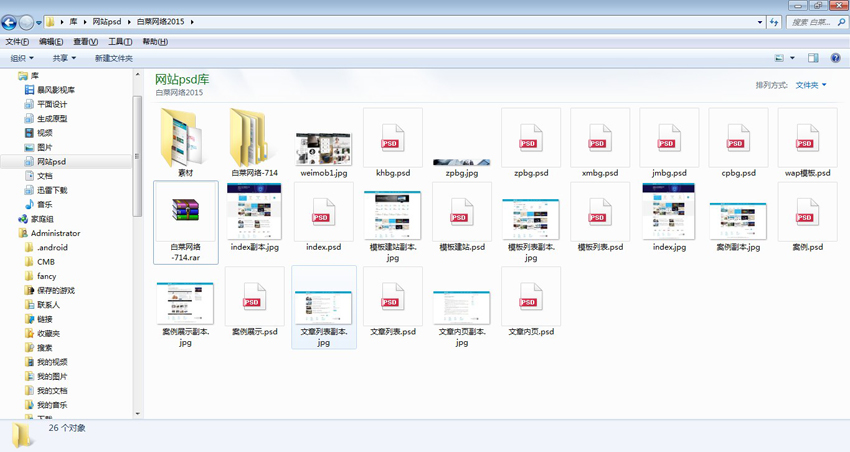Click the refresh button beside address bar

pos(773,21)
